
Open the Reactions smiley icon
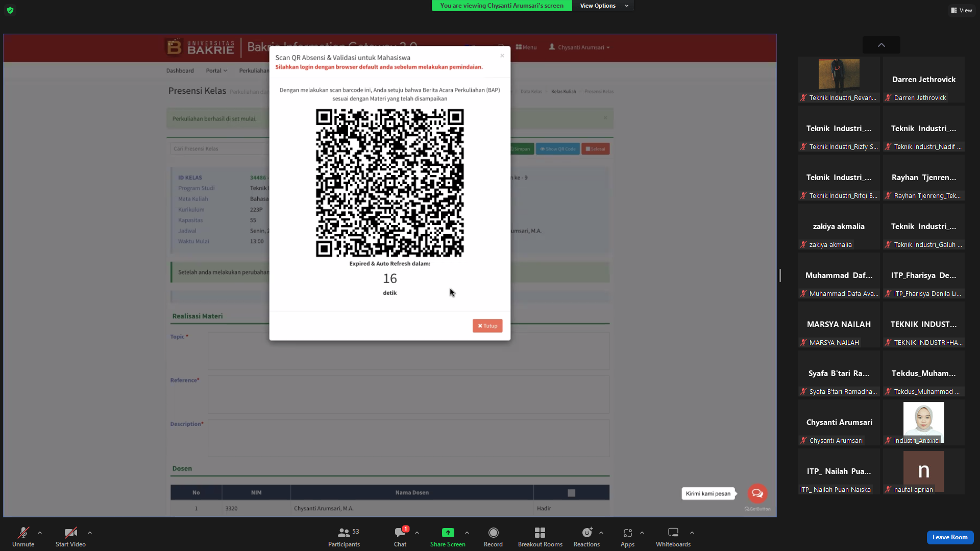(x=587, y=533)
